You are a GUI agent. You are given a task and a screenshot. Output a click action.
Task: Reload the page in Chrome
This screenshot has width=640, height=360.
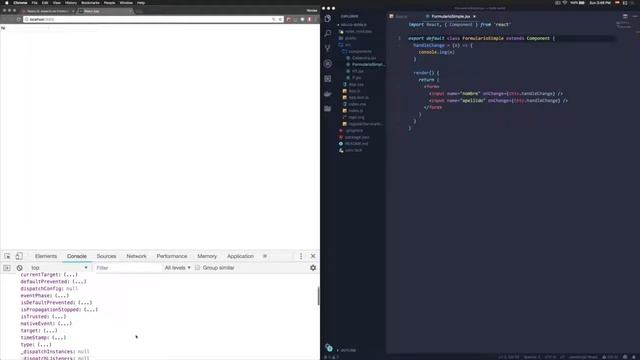coord(18,19)
